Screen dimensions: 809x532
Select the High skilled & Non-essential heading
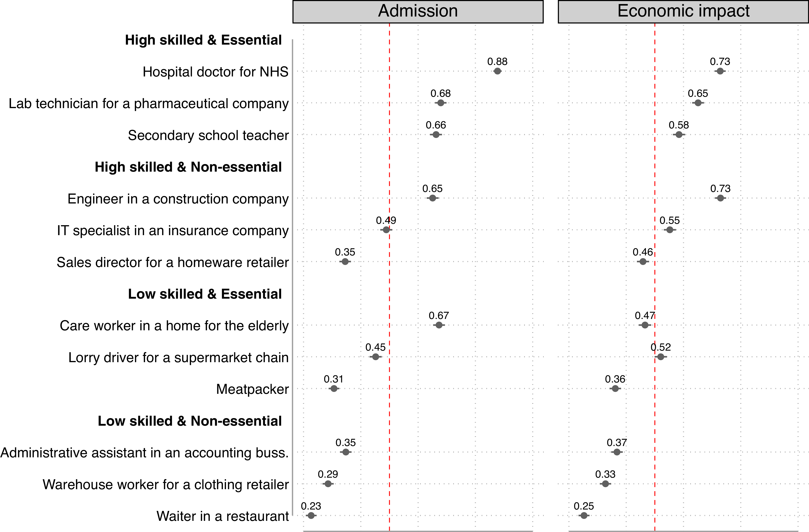point(188,167)
